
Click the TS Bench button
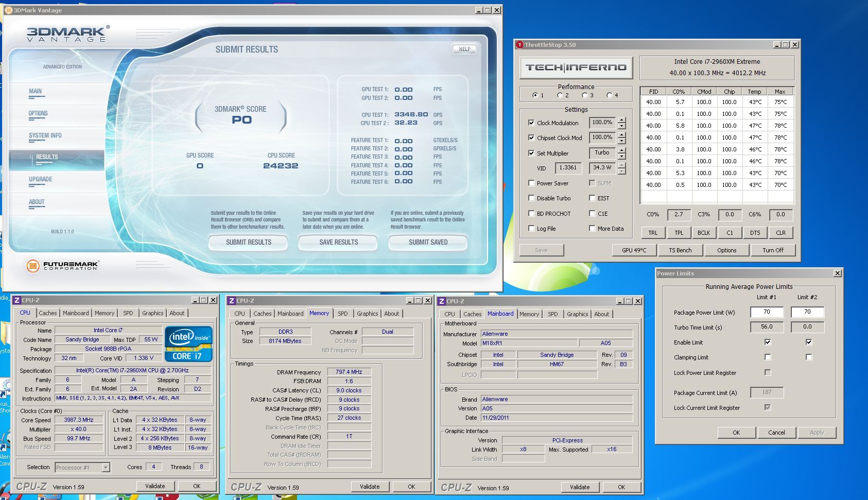click(x=680, y=250)
